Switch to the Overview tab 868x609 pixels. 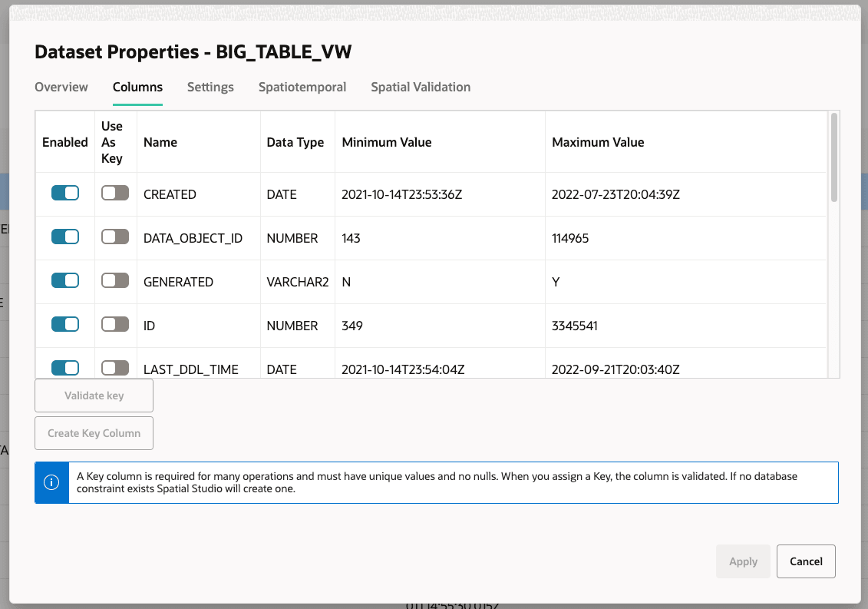pyautogui.click(x=61, y=87)
